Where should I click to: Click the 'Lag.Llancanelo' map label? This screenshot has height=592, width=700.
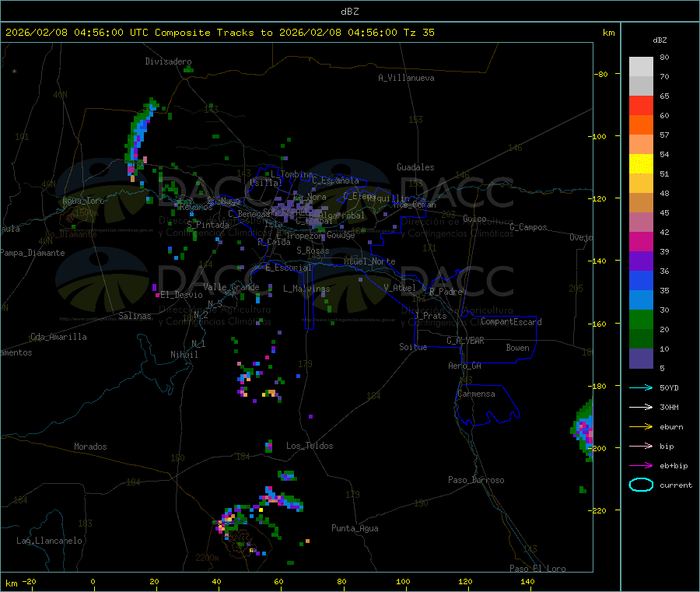click(x=50, y=541)
